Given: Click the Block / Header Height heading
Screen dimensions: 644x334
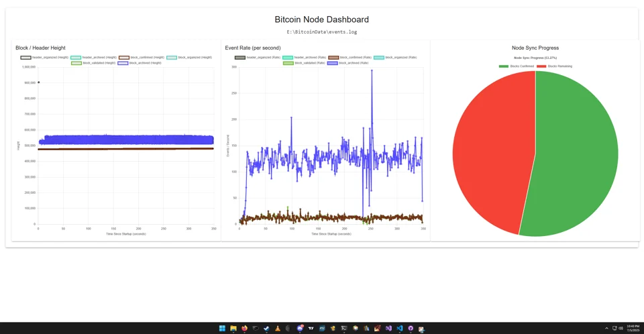Looking at the screenshot, I should (x=40, y=48).
